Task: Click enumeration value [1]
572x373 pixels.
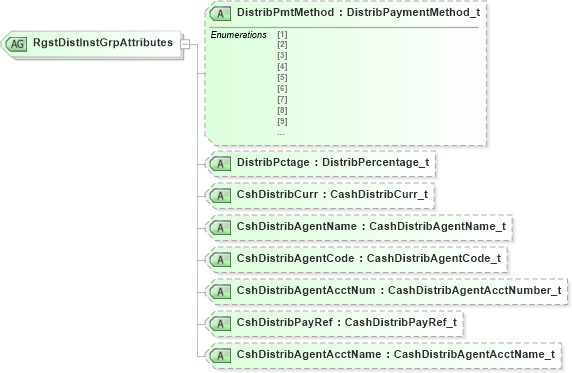Action: click(282, 34)
